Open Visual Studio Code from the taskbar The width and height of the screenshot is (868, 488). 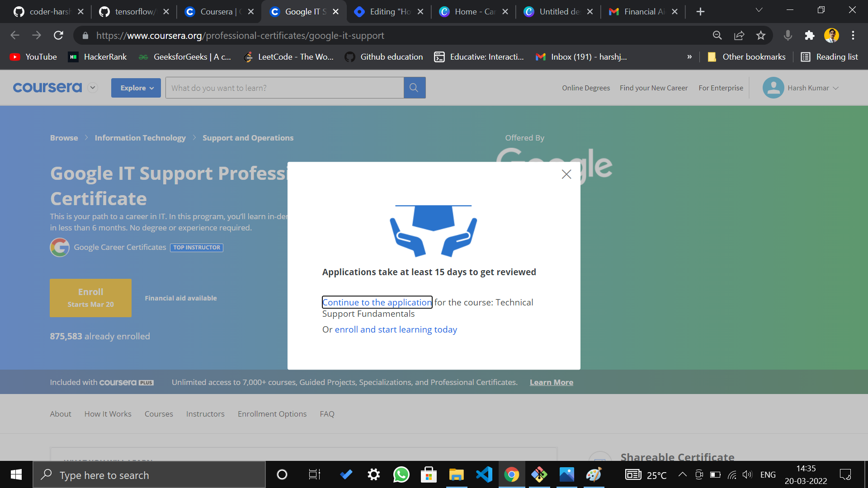point(484,474)
